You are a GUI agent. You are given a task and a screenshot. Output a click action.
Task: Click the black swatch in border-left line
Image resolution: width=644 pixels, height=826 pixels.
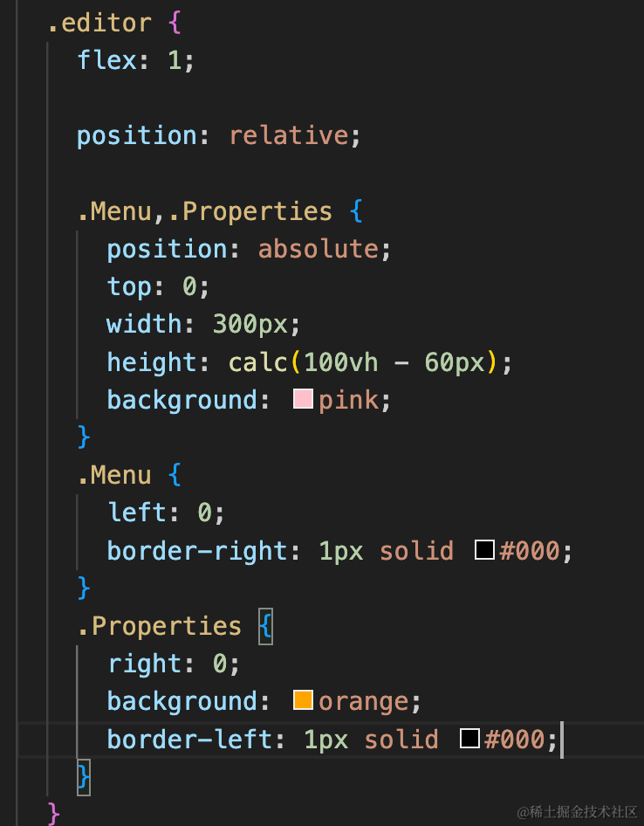click(x=469, y=738)
